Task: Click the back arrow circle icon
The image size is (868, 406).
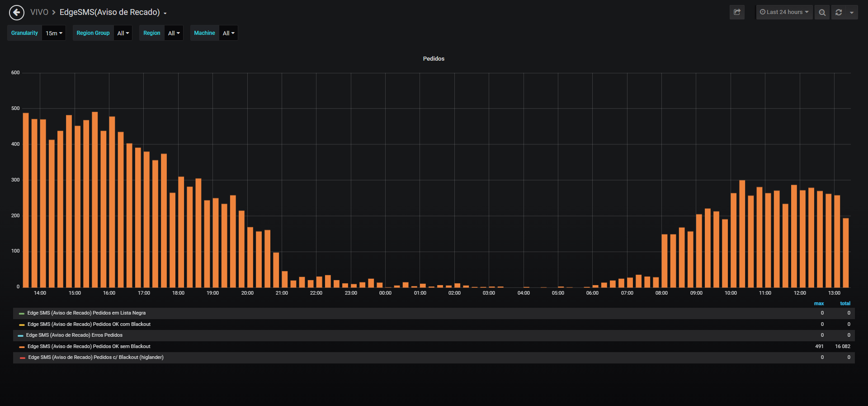Action: 17,13
